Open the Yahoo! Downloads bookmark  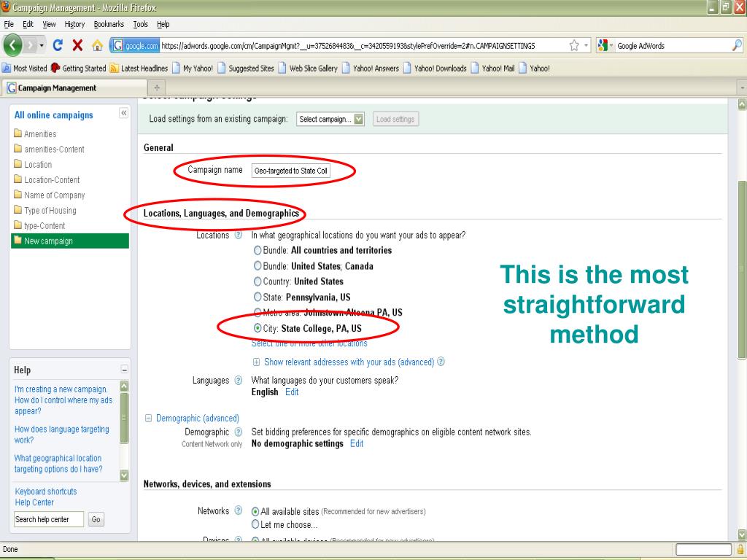point(435,68)
